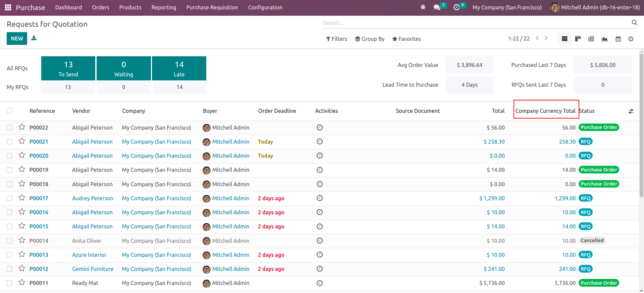Image resolution: width=644 pixels, height=293 pixels.
Task: Click the NEW button
Action: click(x=17, y=39)
